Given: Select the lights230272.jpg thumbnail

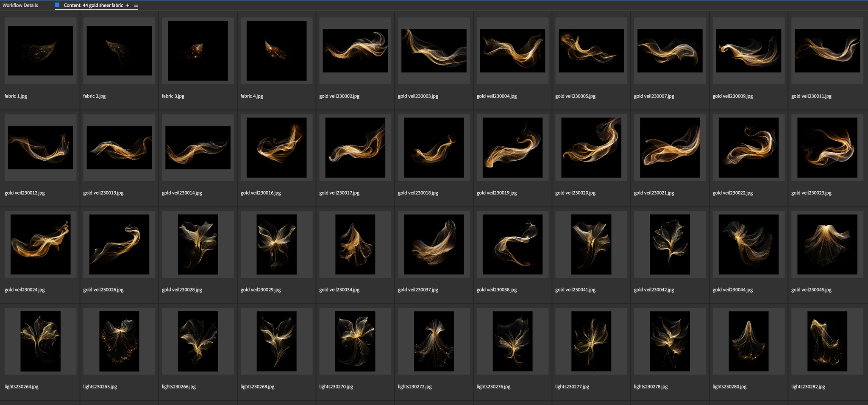Looking at the screenshot, I should (x=434, y=341).
